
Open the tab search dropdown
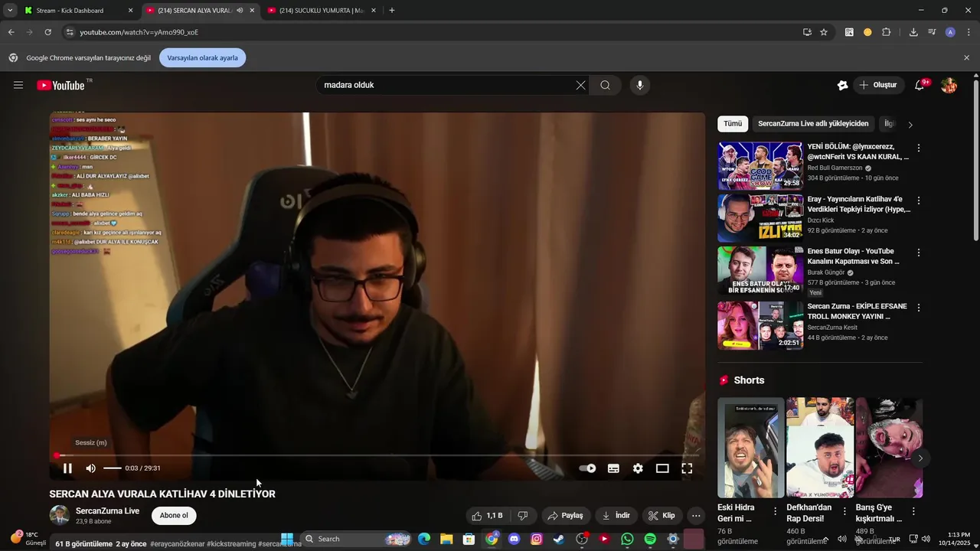[9, 11]
